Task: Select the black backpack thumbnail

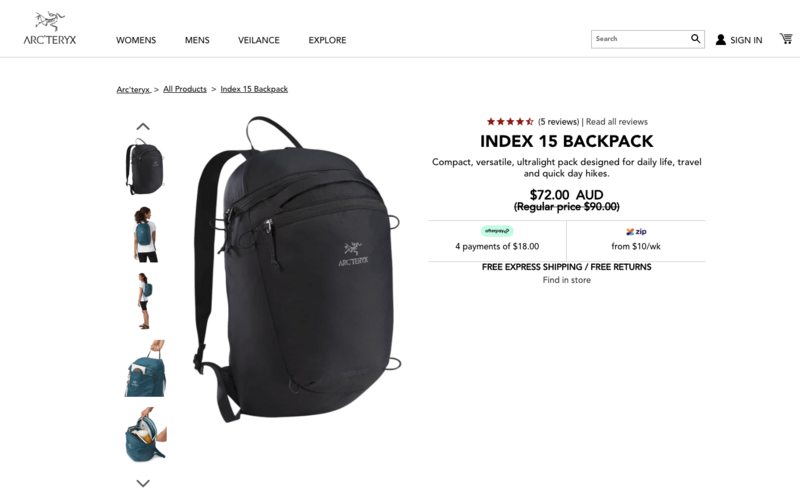Action: pyautogui.click(x=145, y=167)
